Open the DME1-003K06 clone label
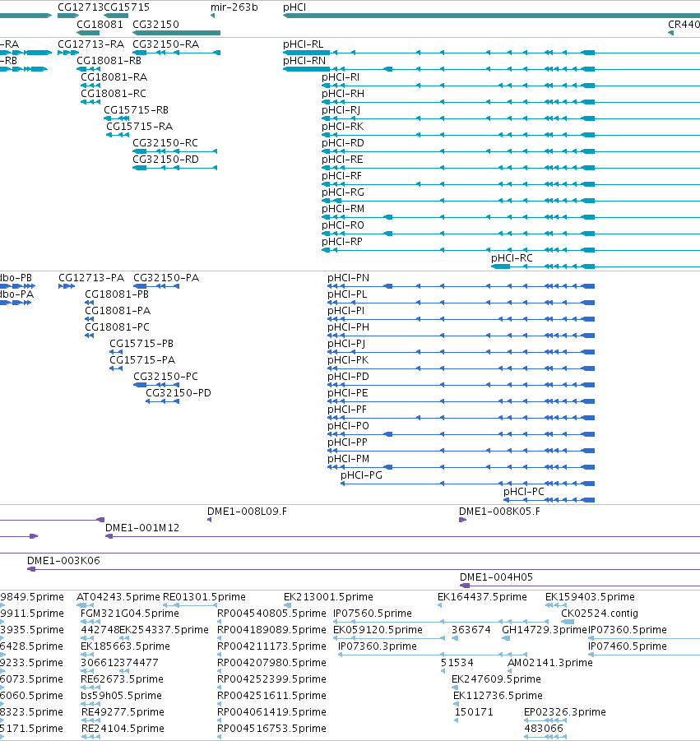Viewport: 700px width, 741px height. [x=64, y=561]
